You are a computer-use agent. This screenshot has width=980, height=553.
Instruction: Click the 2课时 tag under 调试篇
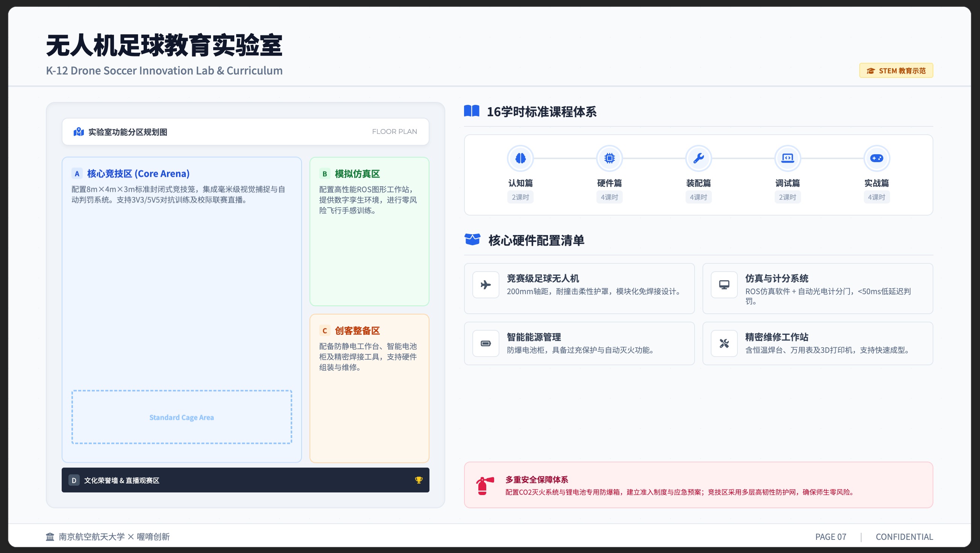787,197
